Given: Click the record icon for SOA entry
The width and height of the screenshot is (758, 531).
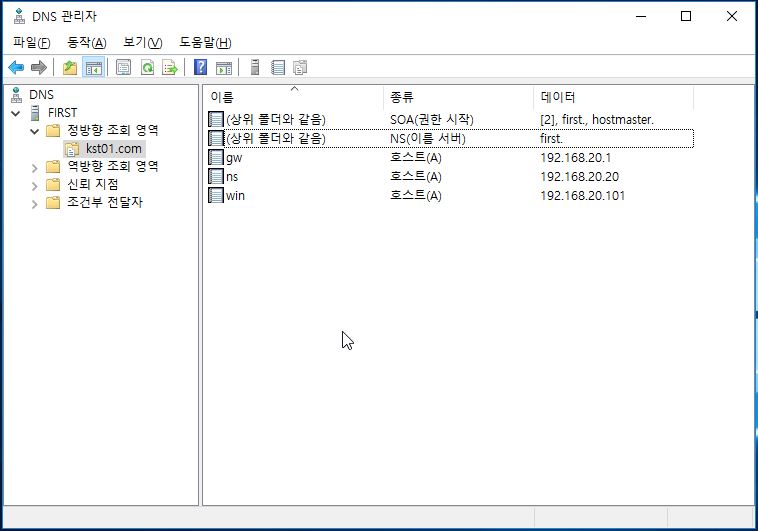Looking at the screenshot, I should (216, 119).
